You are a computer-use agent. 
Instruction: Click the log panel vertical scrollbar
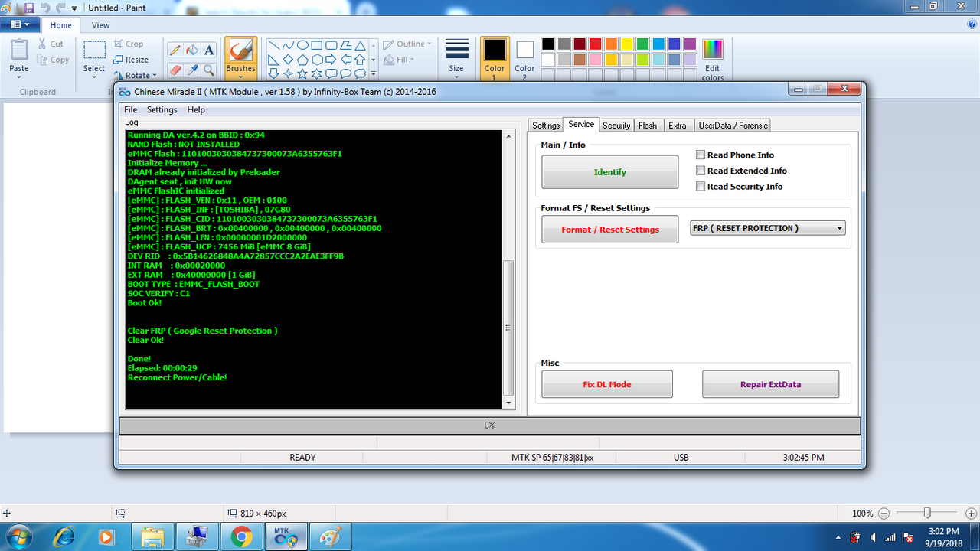click(509, 269)
